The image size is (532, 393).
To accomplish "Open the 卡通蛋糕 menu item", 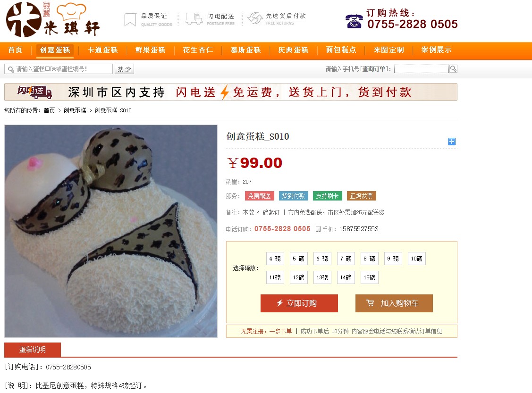I will 103,50.
